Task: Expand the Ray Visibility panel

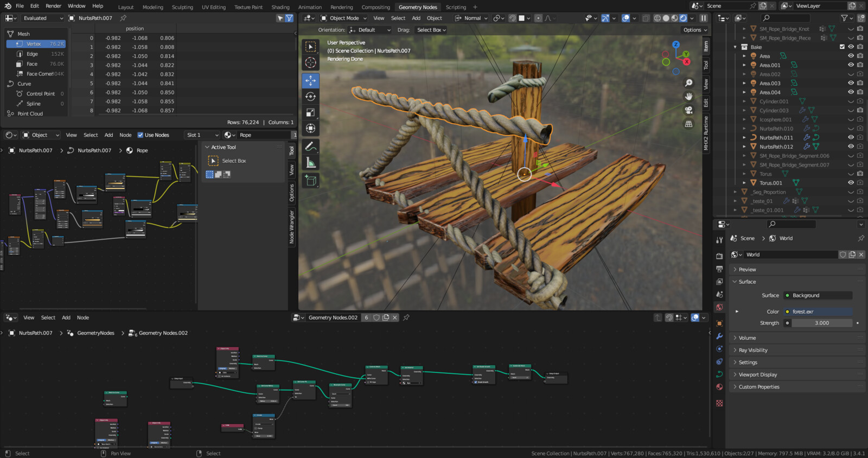Action: coord(796,350)
